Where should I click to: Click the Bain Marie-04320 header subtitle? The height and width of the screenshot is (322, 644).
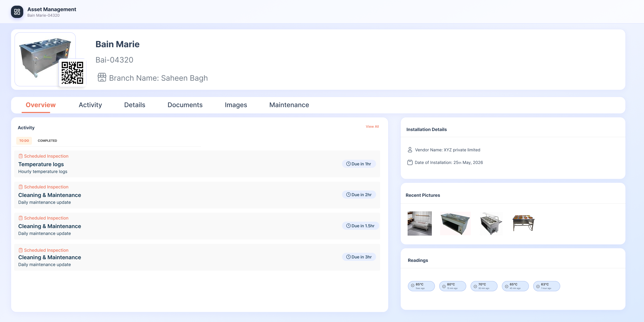[43, 15]
